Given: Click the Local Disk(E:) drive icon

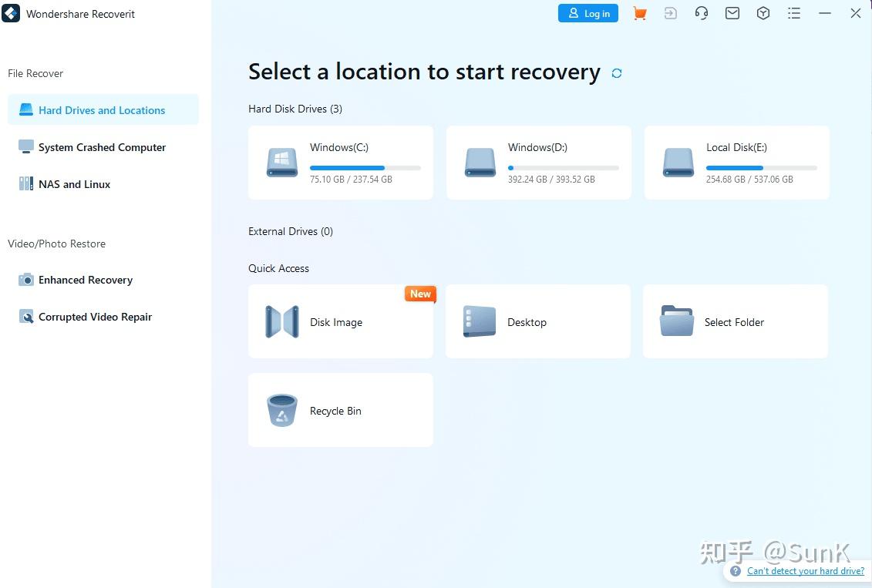Looking at the screenshot, I should (x=678, y=163).
